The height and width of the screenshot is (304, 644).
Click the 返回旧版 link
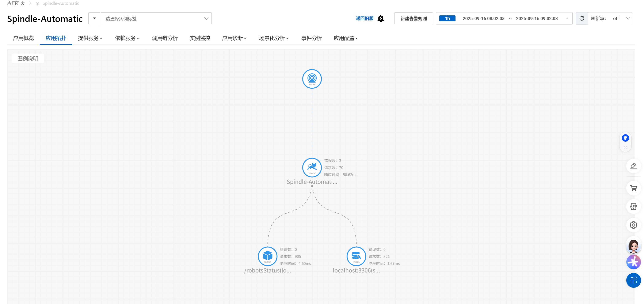point(364,19)
